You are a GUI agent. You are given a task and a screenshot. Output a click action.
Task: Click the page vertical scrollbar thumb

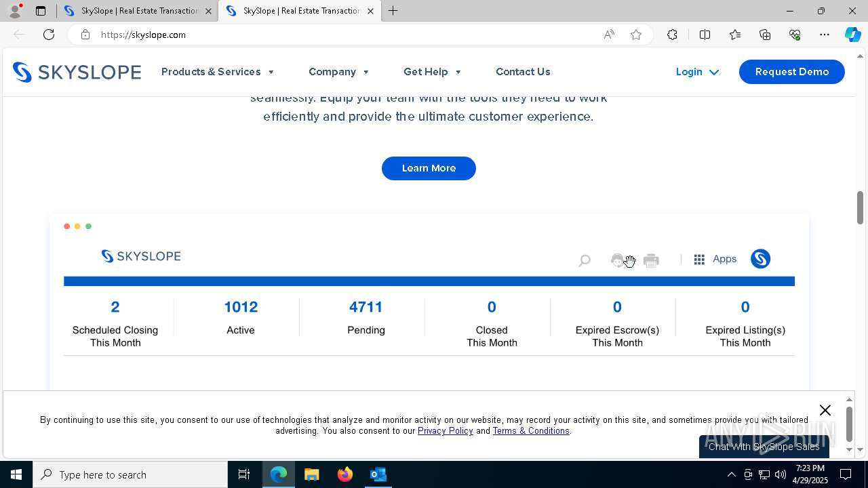(x=860, y=208)
